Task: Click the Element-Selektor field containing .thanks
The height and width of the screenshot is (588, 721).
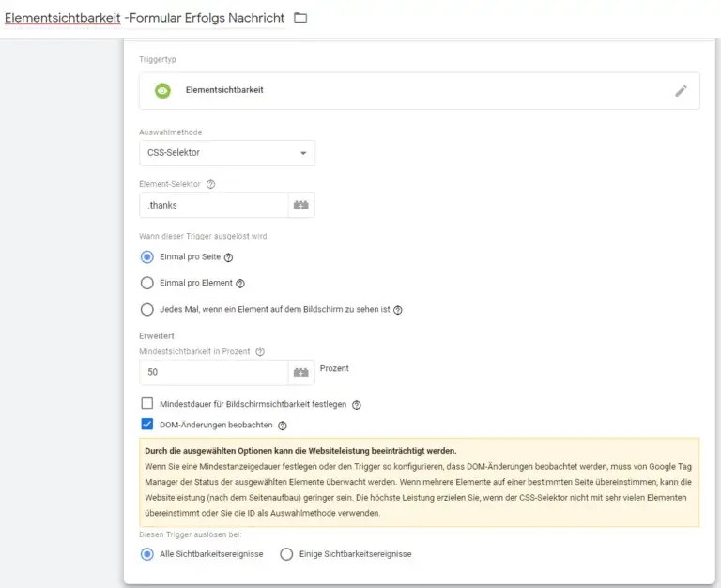Action: (212, 205)
